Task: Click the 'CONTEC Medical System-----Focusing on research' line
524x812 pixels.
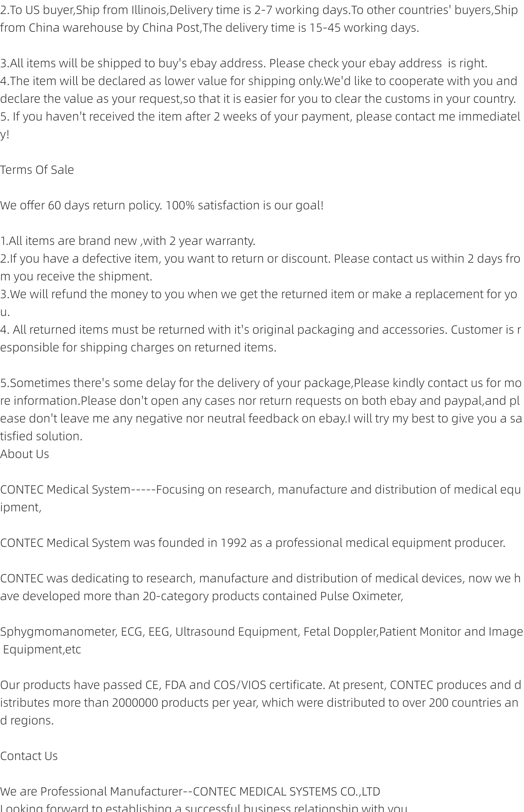Action: [x=260, y=490]
